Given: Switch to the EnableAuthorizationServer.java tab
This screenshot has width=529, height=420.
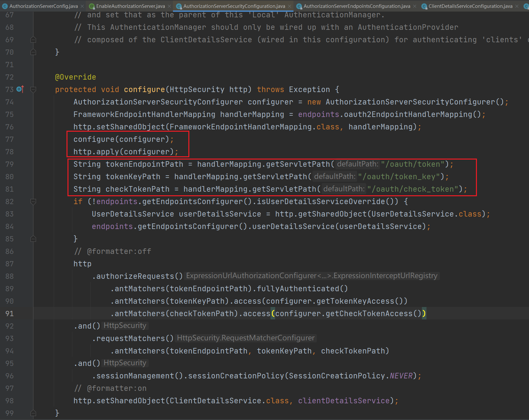Looking at the screenshot, I should point(130,6).
